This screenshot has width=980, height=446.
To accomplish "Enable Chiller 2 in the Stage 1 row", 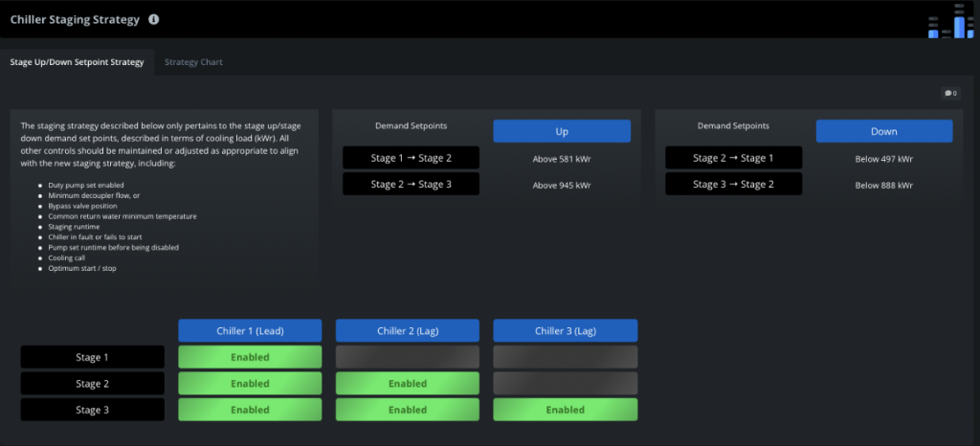I will tap(408, 357).
